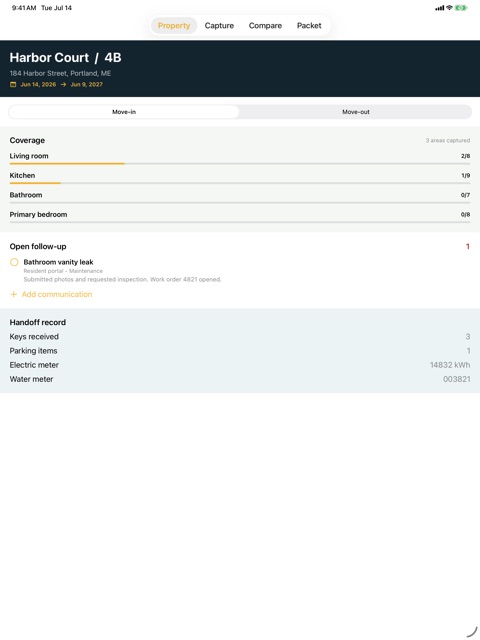Viewport: 480px width, 640px height.
Task: Click the Water meter label
Action: pos(31,379)
